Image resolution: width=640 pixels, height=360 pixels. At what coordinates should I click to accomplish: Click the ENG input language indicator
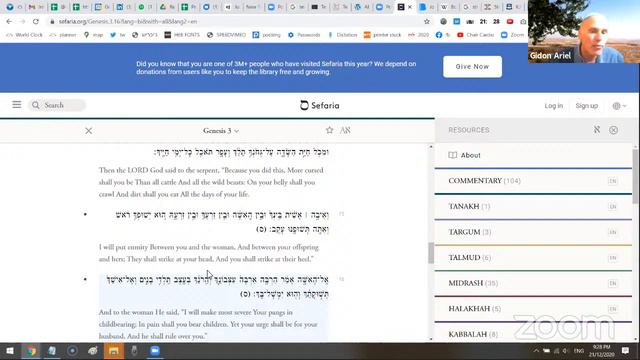tap(579, 351)
